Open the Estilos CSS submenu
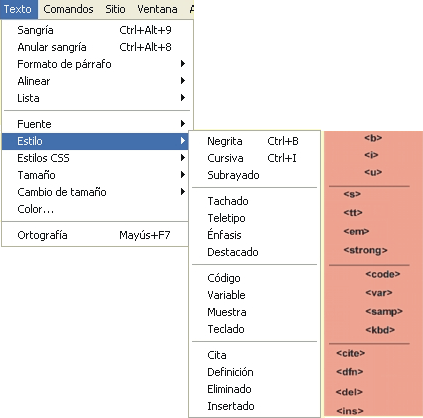This screenshot has width=423, height=418. click(96, 158)
